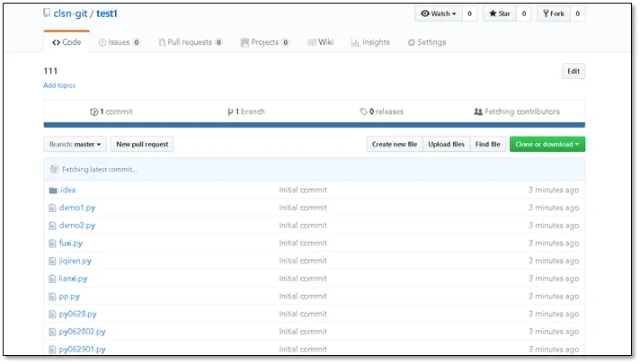The height and width of the screenshot is (364, 640).
Task: Click the contributors people icon
Action: coord(478,111)
